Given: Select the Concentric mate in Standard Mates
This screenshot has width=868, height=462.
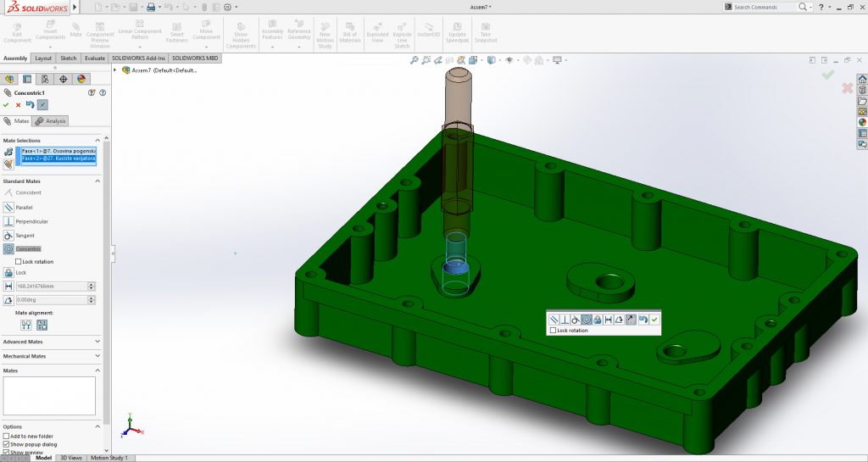Looking at the screenshot, I should [x=23, y=249].
